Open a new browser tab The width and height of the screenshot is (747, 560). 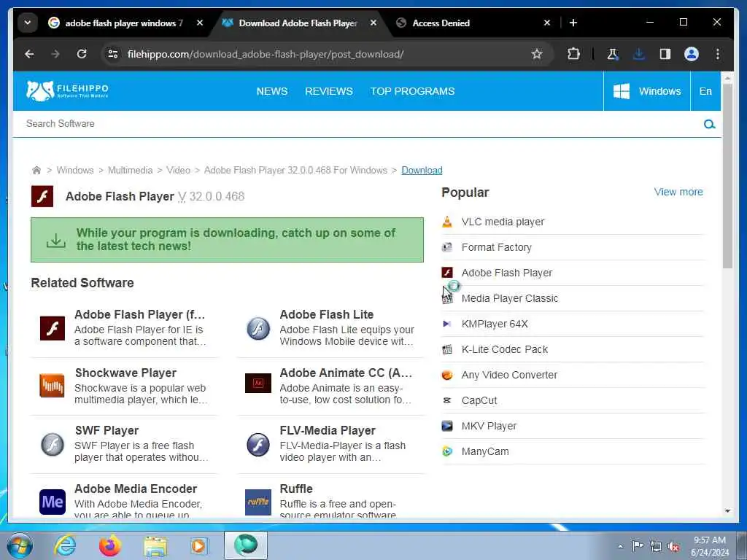click(573, 23)
